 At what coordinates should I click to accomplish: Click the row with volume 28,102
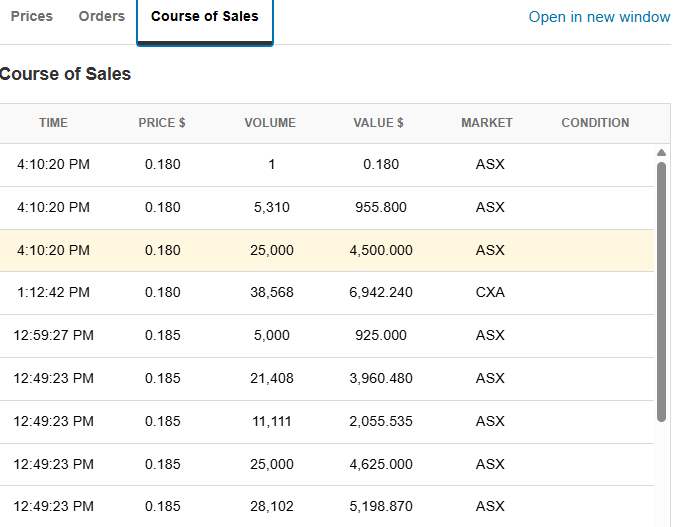click(272, 507)
